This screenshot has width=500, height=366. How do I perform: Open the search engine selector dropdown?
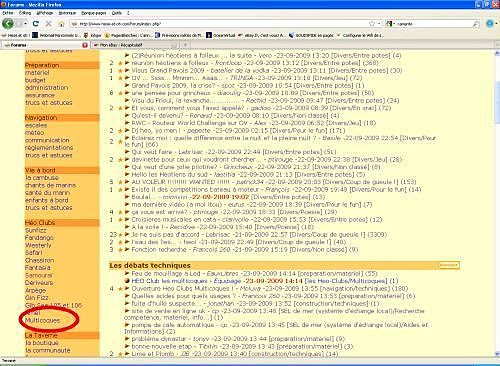(x=390, y=24)
